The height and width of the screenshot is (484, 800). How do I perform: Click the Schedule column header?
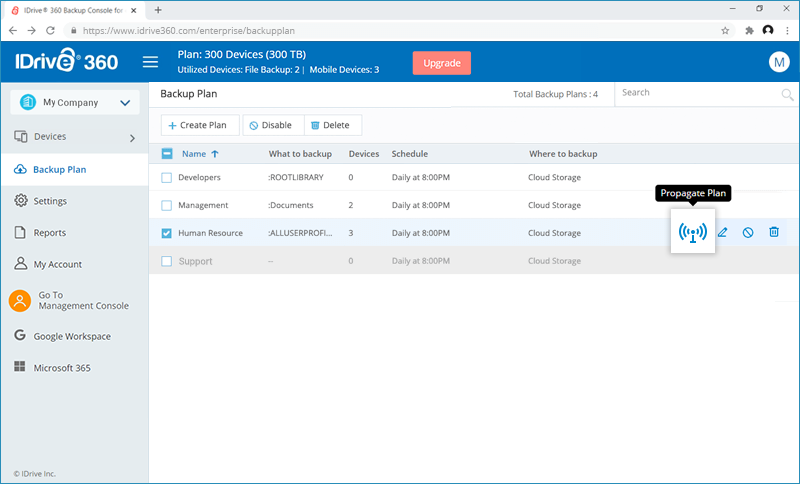pyautogui.click(x=410, y=154)
